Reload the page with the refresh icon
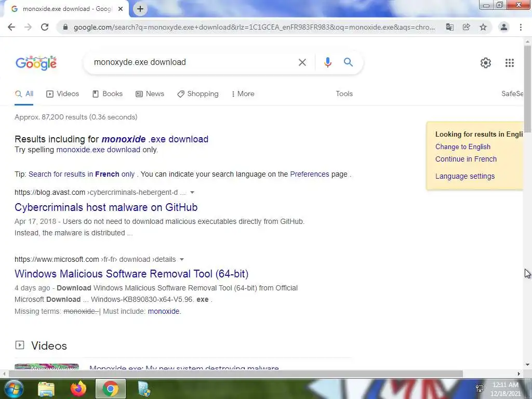The height and width of the screenshot is (399, 532). coord(45,27)
